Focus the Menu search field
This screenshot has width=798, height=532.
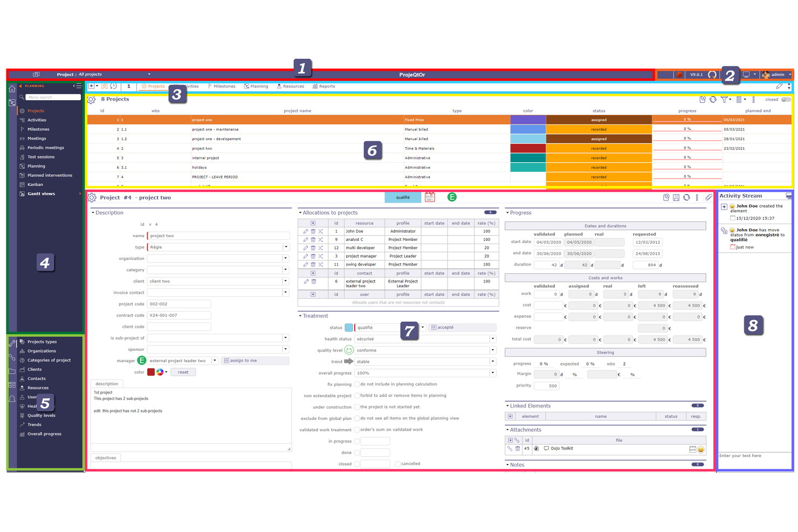pyautogui.click(x=53, y=97)
